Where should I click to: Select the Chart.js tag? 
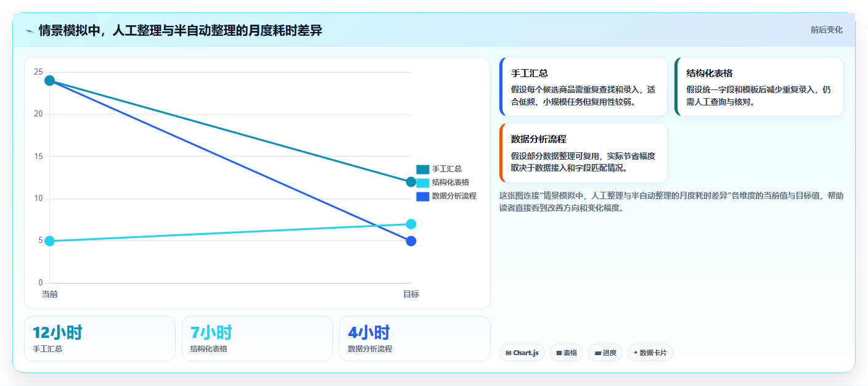[x=522, y=353]
